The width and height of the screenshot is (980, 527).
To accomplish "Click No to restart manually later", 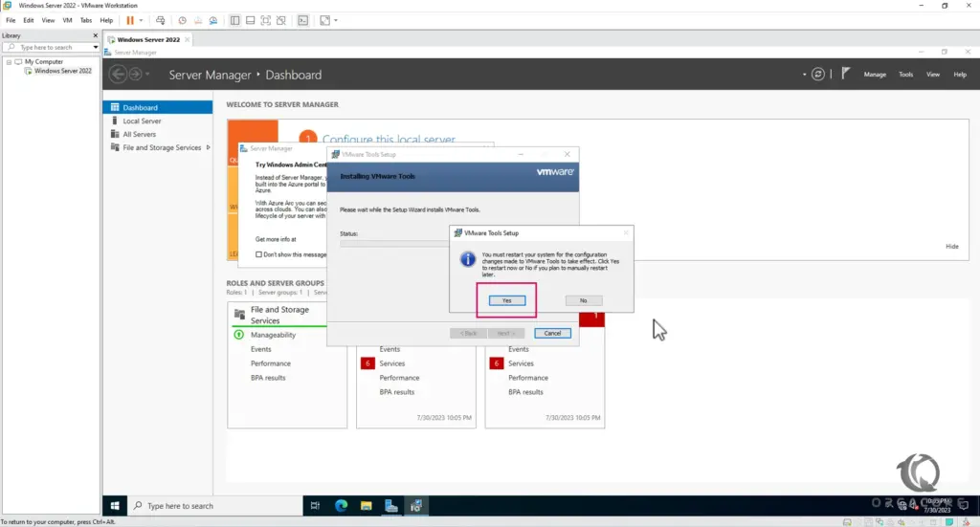I will (583, 300).
